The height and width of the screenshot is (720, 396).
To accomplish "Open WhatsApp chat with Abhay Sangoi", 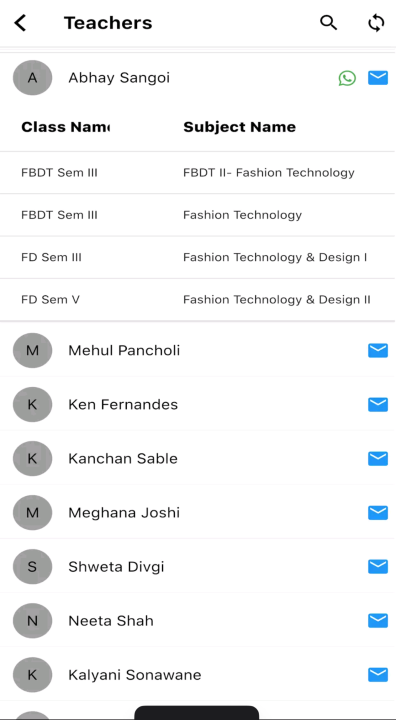I will (347, 78).
